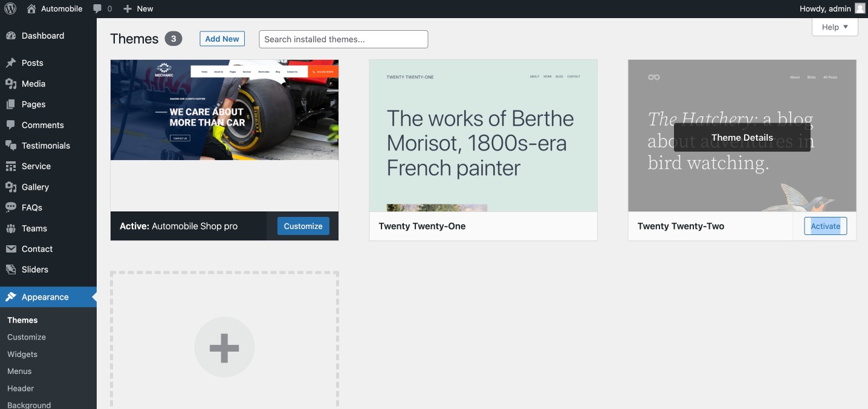The height and width of the screenshot is (409, 868).
Task: Click the Twenty Twenty-One theme screenshot
Action: (483, 135)
